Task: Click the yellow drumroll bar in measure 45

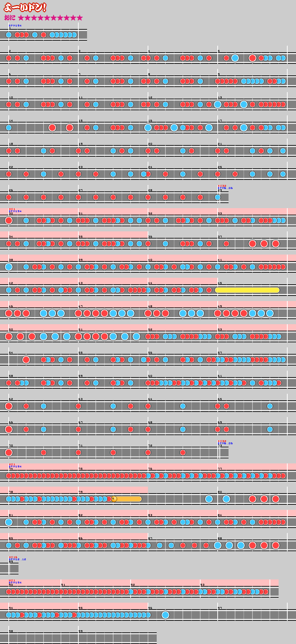Action: [x=247, y=290]
